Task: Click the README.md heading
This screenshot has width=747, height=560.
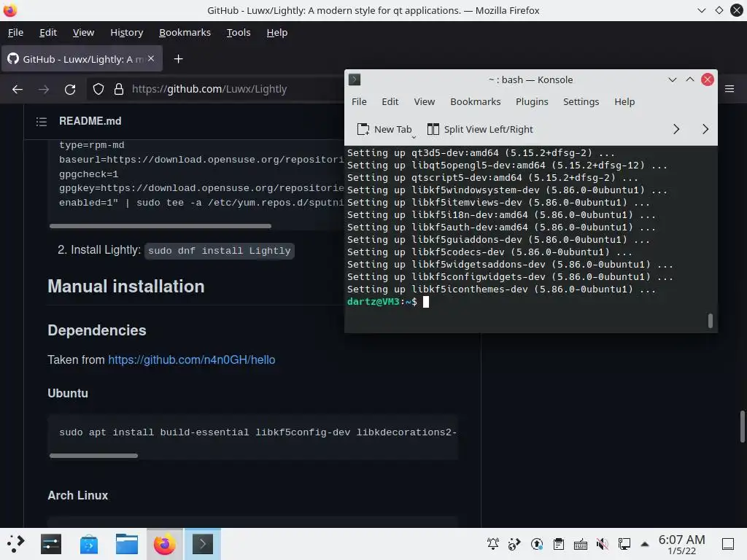Action: (90, 121)
